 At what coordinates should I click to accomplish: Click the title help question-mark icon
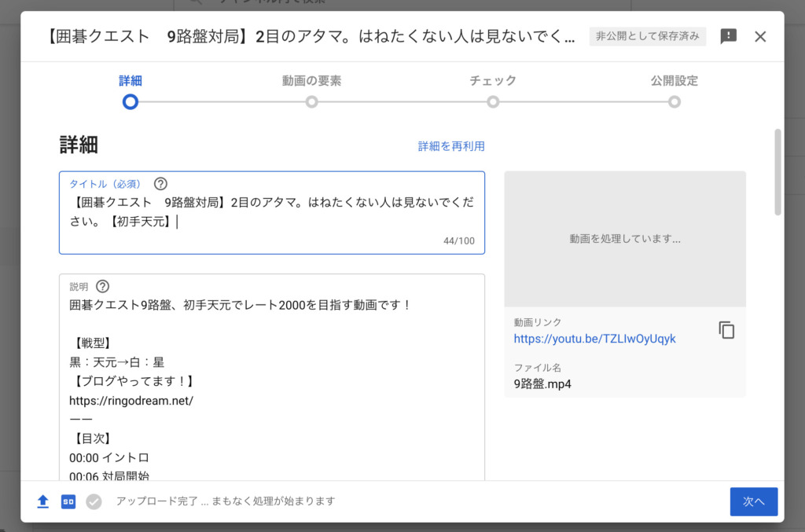pyautogui.click(x=160, y=184)
